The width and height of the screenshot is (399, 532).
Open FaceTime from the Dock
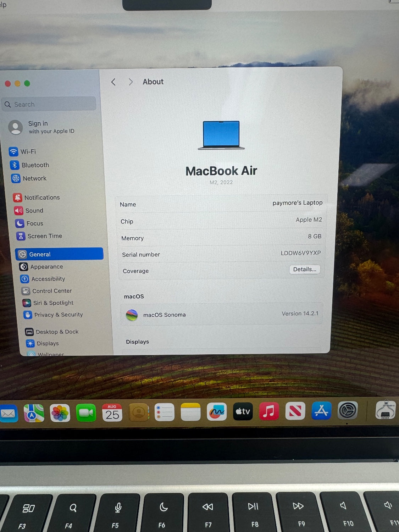coord(86,413)
